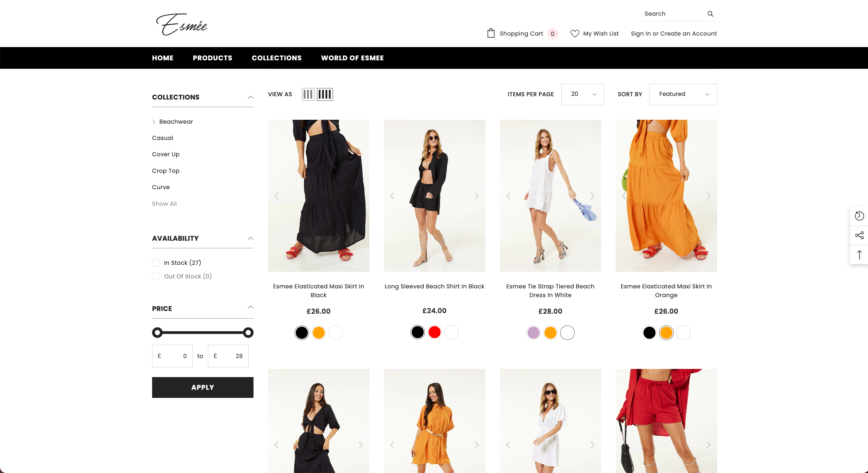This screenshot has height=473, width=868.
Task: Filter by Cover Up collection
Action: pyautogui.click(x=165, y=154)
